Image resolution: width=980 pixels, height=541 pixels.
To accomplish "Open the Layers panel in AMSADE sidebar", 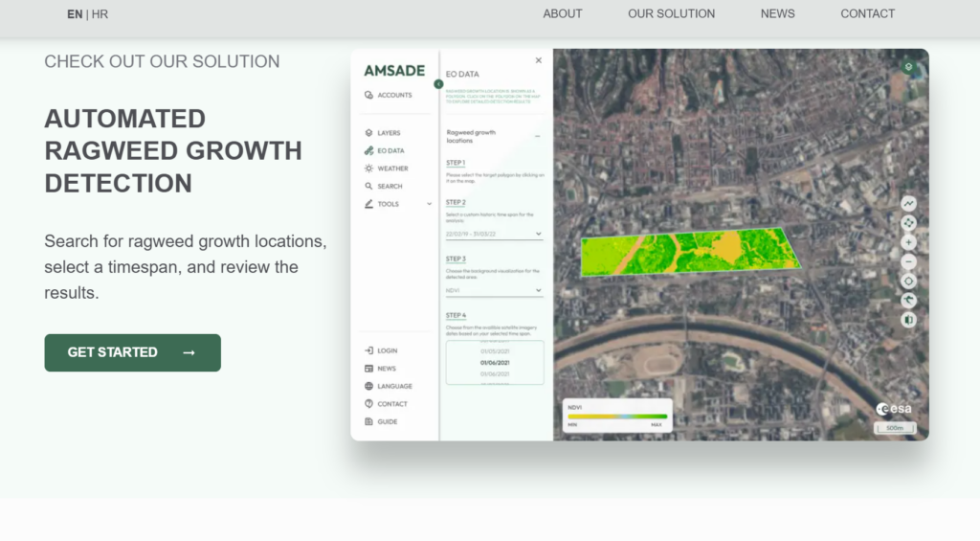I will coord(382,133).
